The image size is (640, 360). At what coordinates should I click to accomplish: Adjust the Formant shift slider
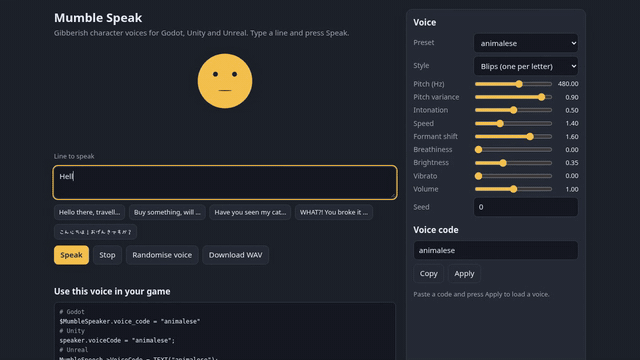point(513,137)
